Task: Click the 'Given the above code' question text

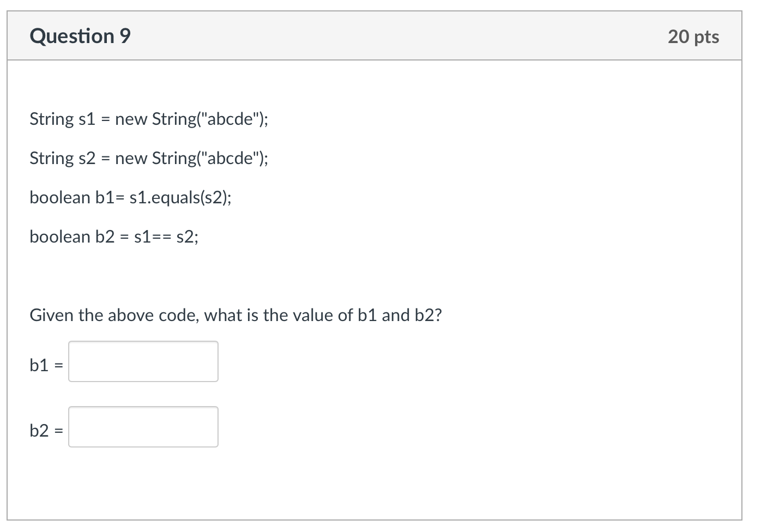Action: pos(235,315)
